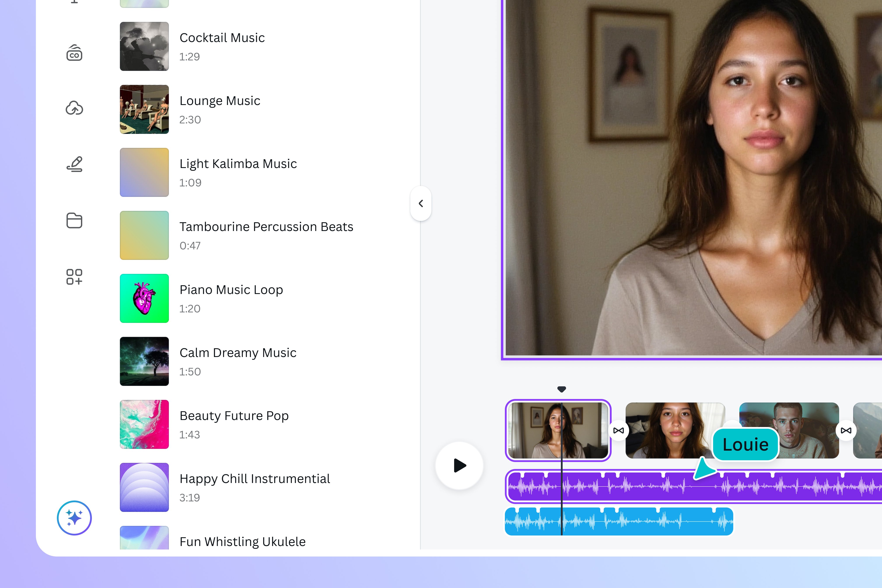This screenshot has height=588, width=882.
Task: Select Lounge Music track thumbnail
Action: point(144,109)
